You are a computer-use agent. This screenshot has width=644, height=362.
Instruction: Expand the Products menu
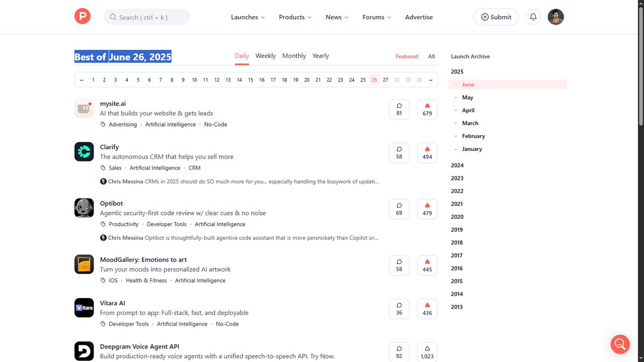coord(295,17)
